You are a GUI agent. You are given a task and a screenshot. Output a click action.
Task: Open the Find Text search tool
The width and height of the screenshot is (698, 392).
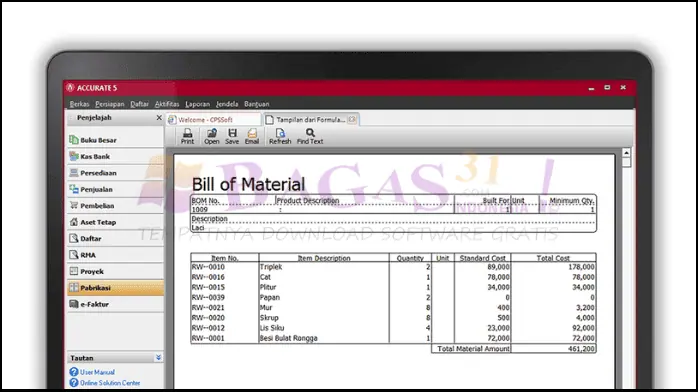(x=310, y=136)
